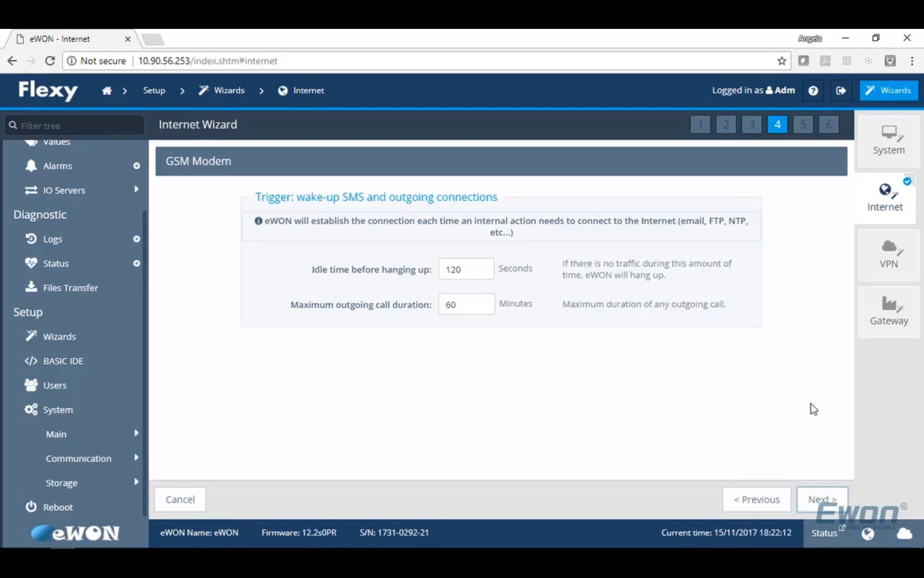
Task: Click Internet in the breadcrumb
Action: [x=301, y=91]
